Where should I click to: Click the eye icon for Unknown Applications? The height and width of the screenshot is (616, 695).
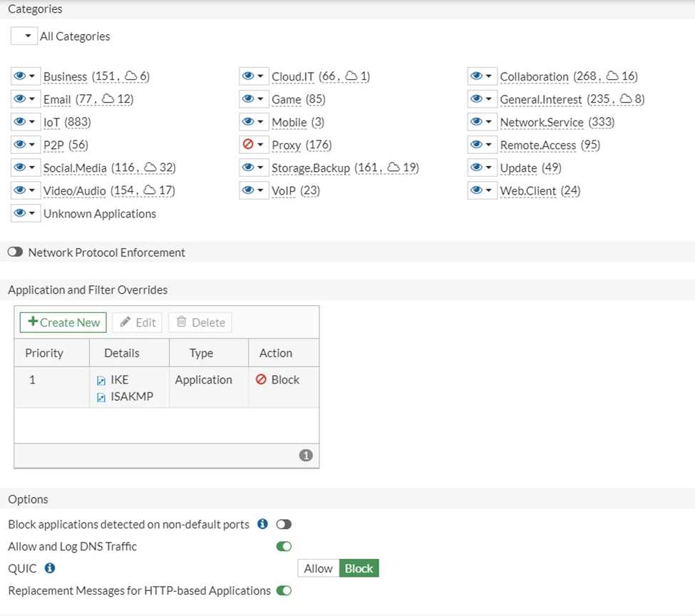tap(20, 213)
